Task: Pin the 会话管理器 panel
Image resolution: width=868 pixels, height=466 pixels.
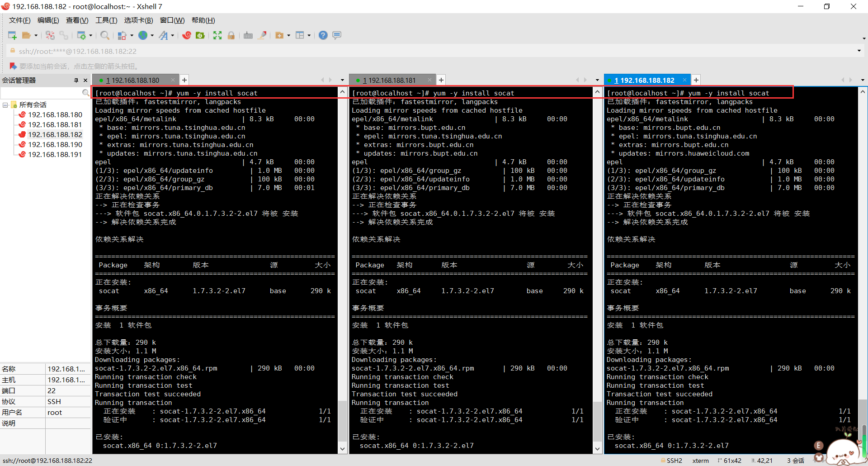Action: [x=76, y=81]
